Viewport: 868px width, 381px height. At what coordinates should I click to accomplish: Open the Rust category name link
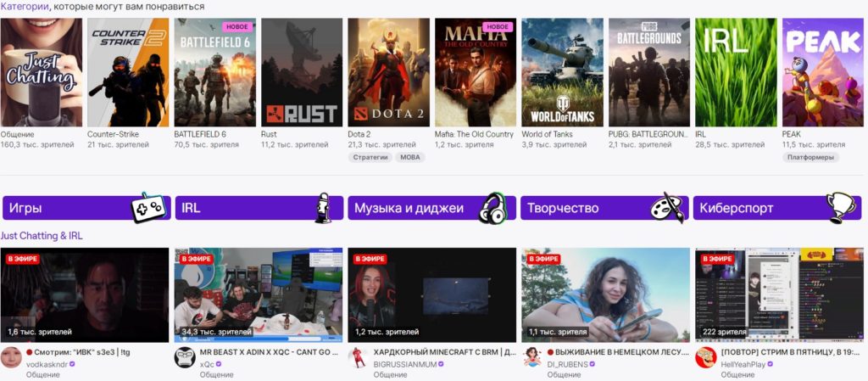click(x=269, y=135)
